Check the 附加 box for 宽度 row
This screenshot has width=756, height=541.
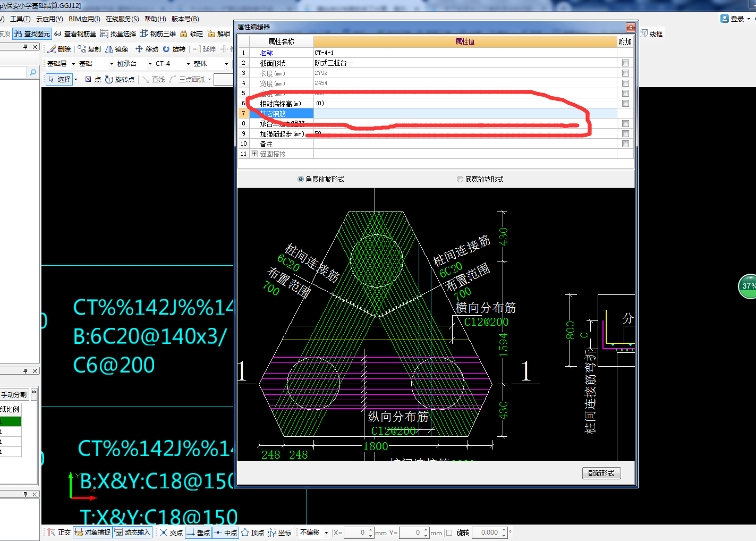point(625,83)
